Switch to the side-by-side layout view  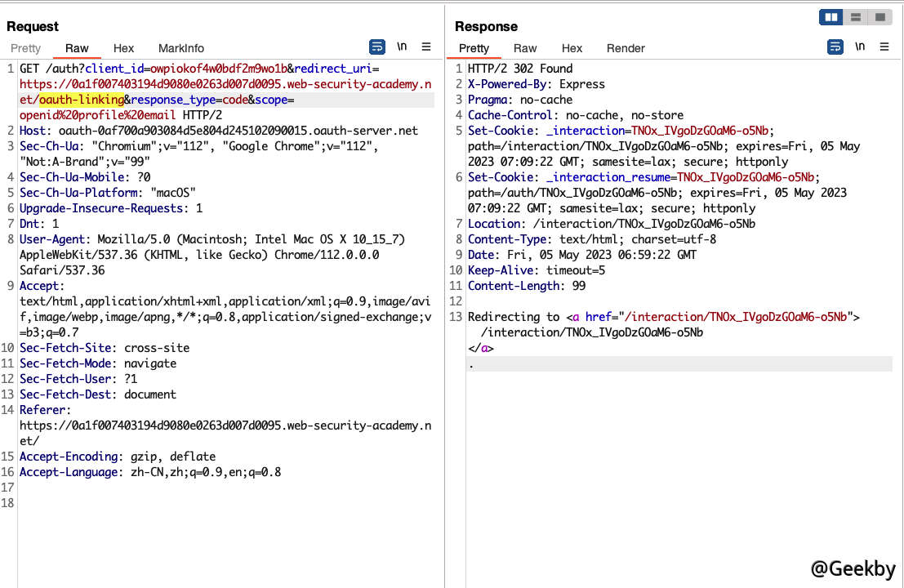831,17
